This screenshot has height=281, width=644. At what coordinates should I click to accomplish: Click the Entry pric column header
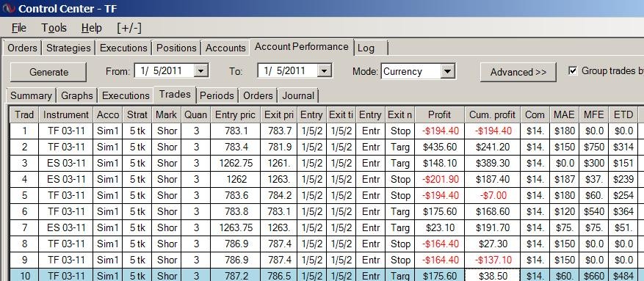235,115
